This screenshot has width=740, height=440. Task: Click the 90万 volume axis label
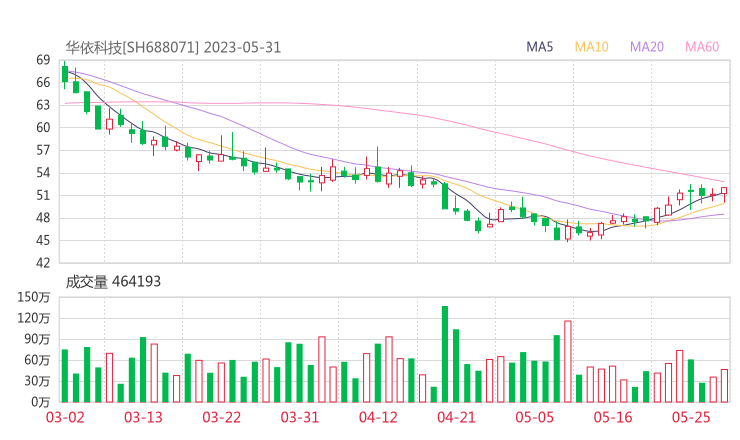pyautogui.click(x=37, y=339)
